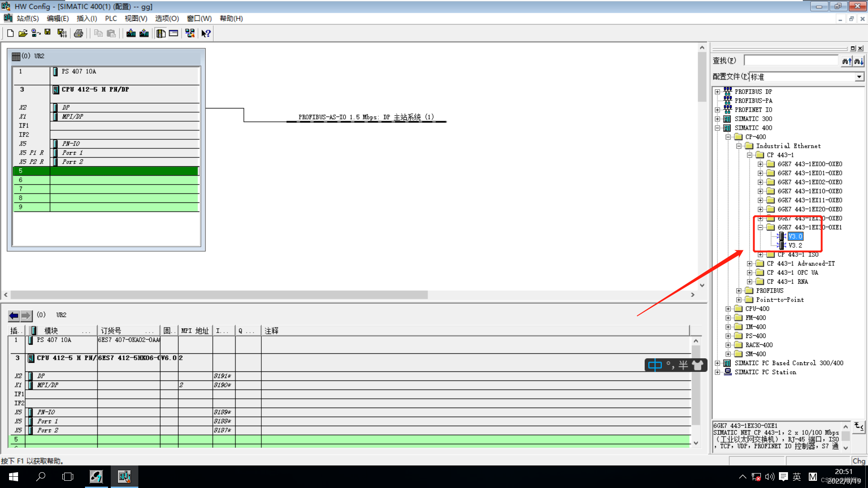This screenshot has width=868, height=488.
Task: Open the 选项(O) menu
Action: [x=167, y=19]
